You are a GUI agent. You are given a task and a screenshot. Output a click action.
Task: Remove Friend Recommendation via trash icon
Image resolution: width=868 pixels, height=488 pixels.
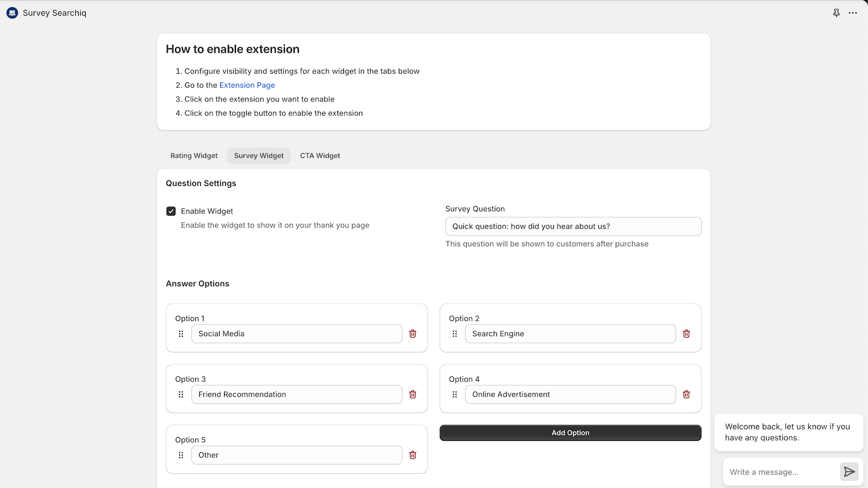[x=412, y=394]
